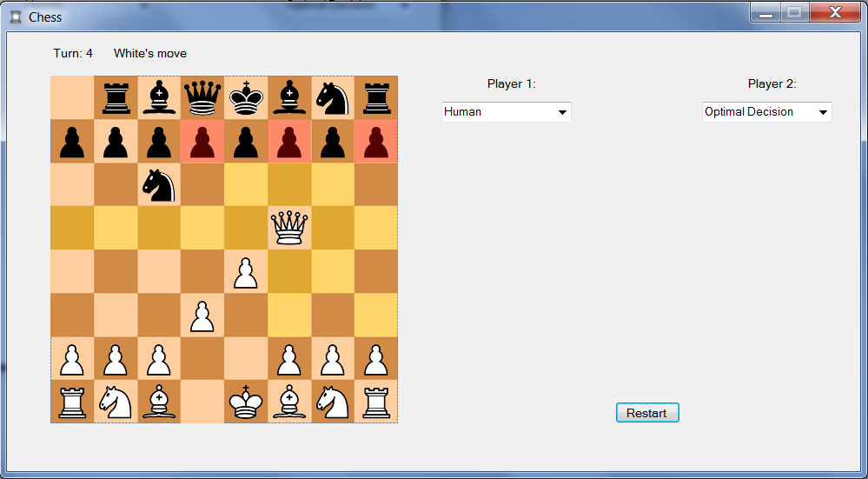This screenshot has height=479, width=868.
Task: Select the black bishop on f8
Action: point(289,98)
